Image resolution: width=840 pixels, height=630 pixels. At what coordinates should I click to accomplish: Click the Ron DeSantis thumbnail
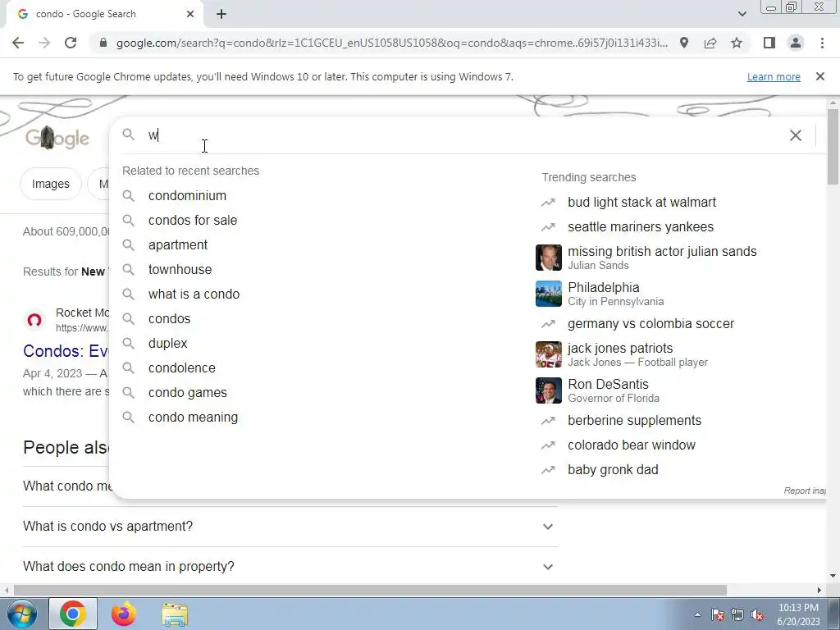pos(549,390)
